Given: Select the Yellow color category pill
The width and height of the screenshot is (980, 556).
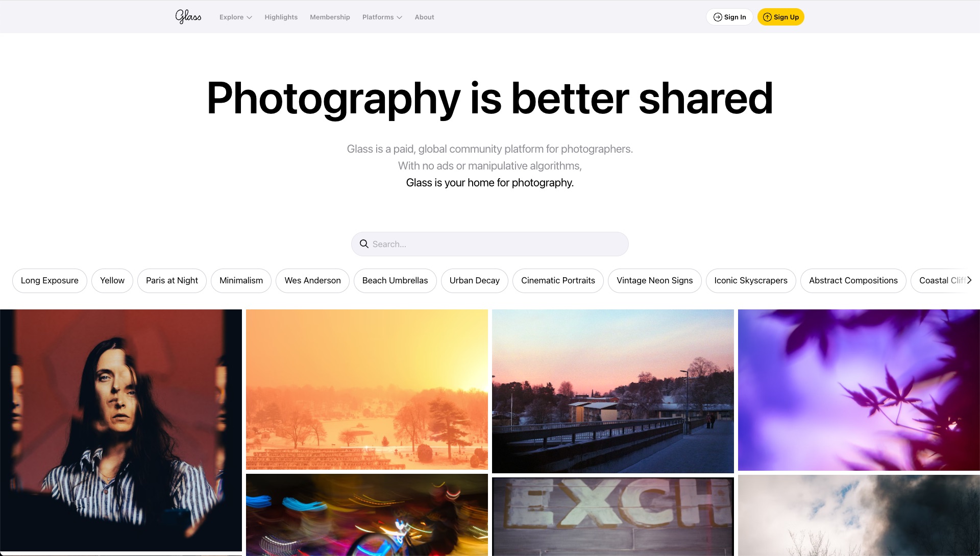Looking at the screenshot, I should point(112,280).
